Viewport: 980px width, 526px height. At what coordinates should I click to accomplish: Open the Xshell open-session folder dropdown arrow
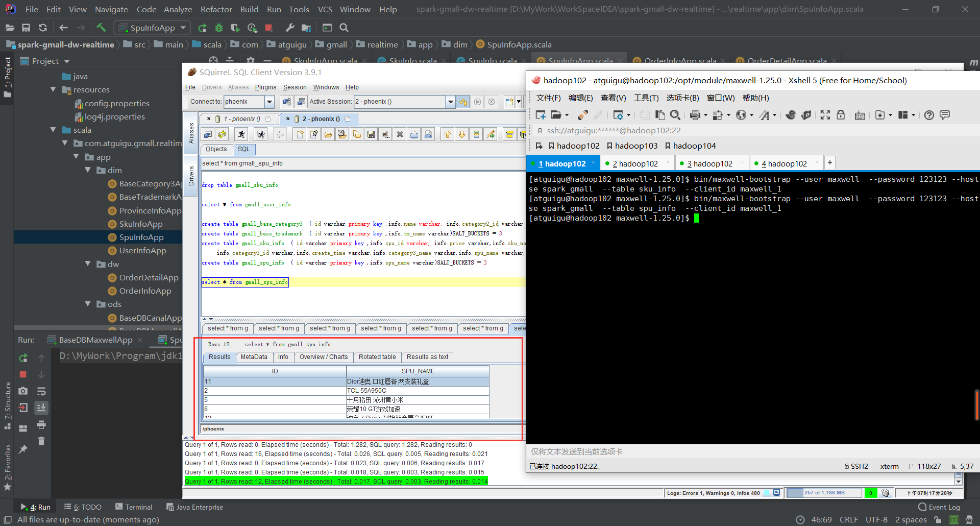567,115
